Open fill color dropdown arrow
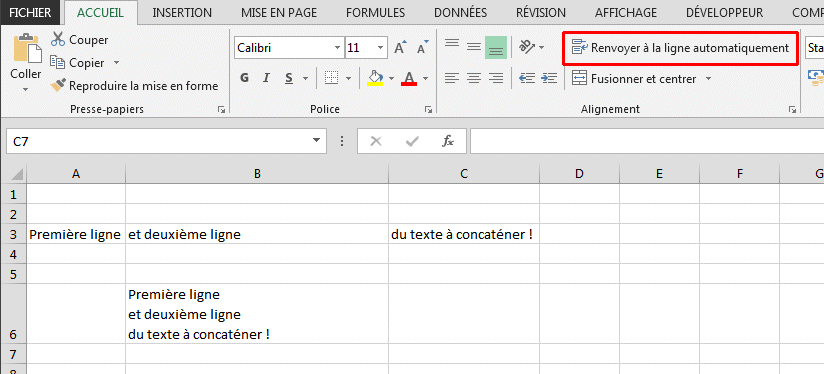The height and width of the screenshot is (374, 824). click(x=391, y=79)
